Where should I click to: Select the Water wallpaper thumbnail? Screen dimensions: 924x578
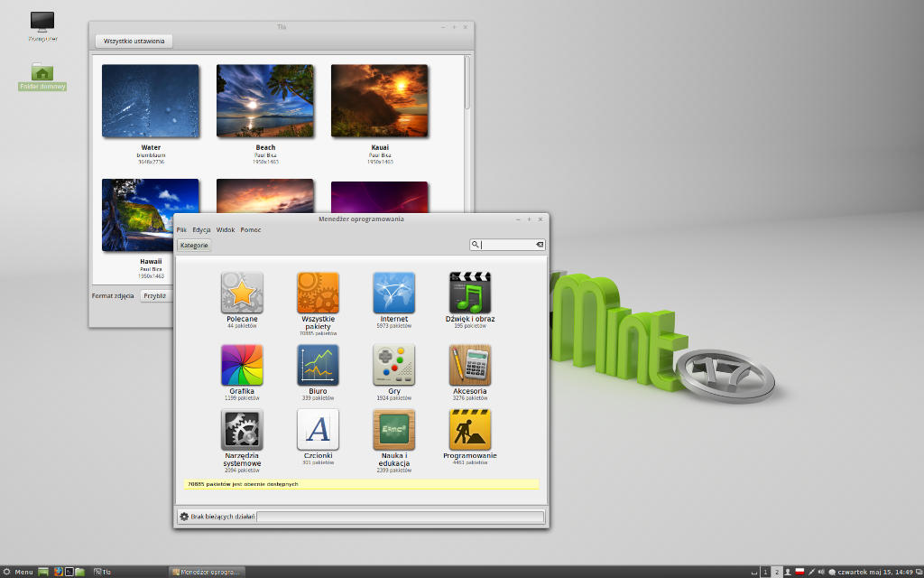click(151, 101)
